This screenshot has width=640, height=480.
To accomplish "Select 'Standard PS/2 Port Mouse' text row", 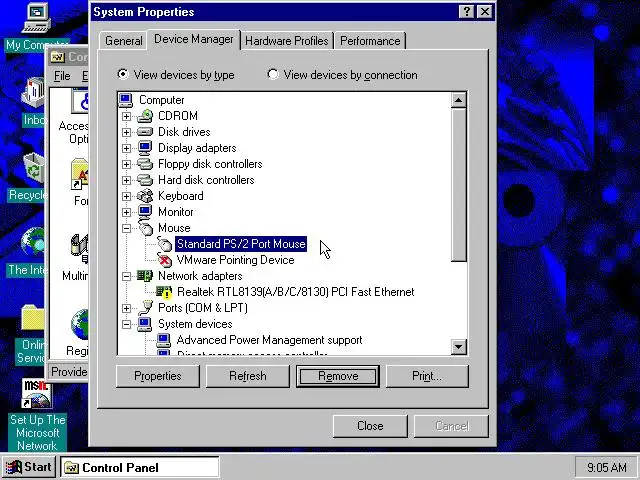I will pos(241,244).
